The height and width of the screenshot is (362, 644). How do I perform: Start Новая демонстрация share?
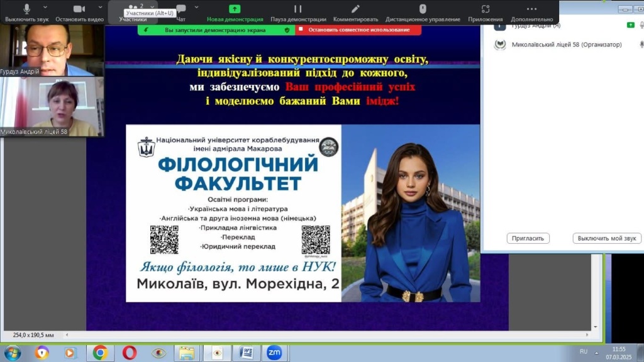235,13
